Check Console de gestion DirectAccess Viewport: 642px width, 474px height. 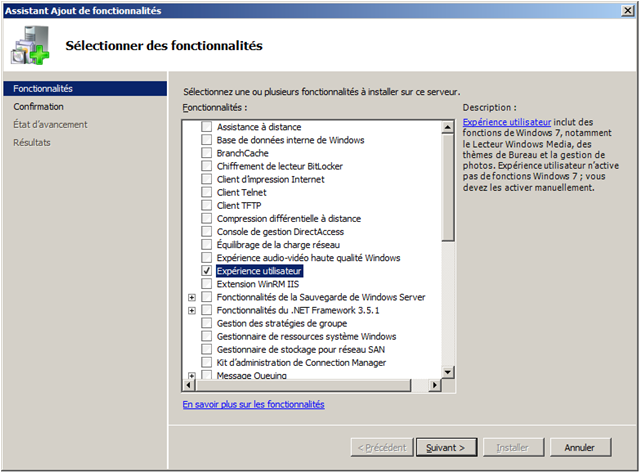tap(207, 232)
